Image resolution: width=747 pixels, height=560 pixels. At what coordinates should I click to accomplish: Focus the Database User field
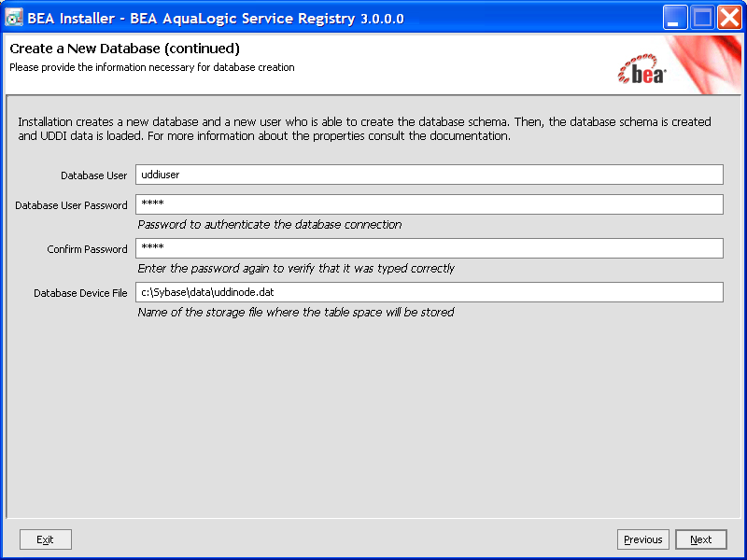coord(430,175)
